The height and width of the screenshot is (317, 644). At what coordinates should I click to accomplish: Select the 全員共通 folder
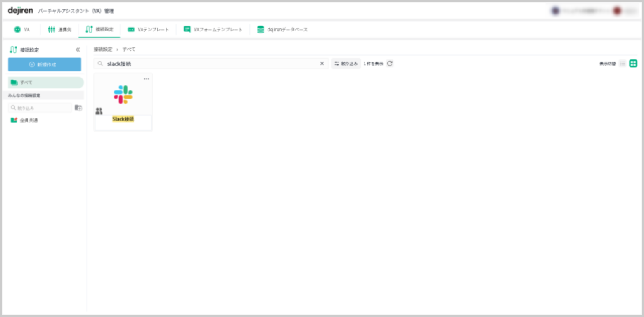pyautogui.click(x=24, y=120)
